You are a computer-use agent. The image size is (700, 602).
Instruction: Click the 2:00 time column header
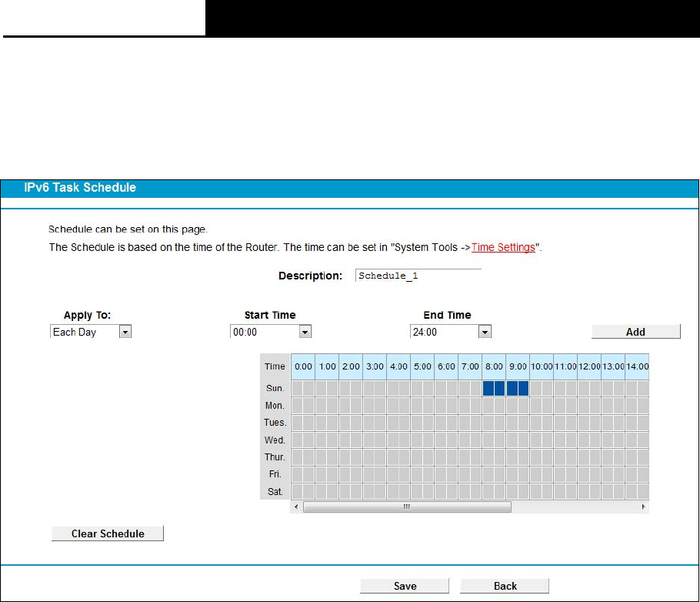(351, 366)
